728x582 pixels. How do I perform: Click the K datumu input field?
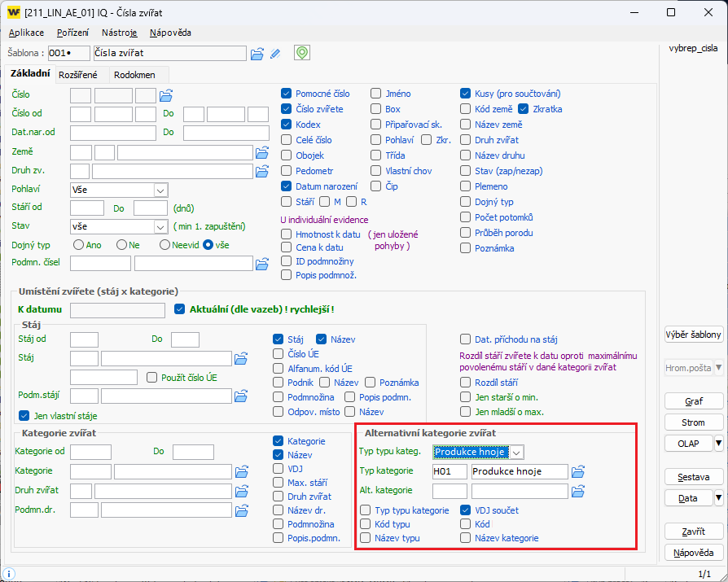click(x=119, y=309)
